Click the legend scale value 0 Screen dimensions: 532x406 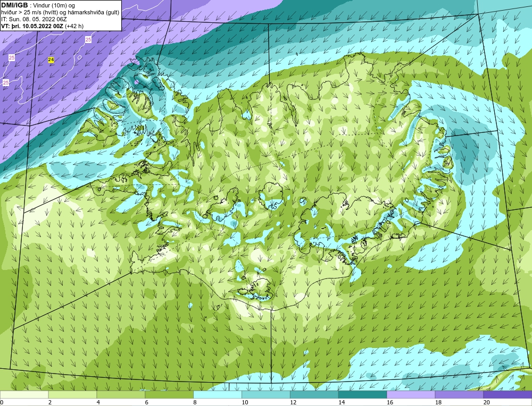pyautogui.click(x=2, y=402)
